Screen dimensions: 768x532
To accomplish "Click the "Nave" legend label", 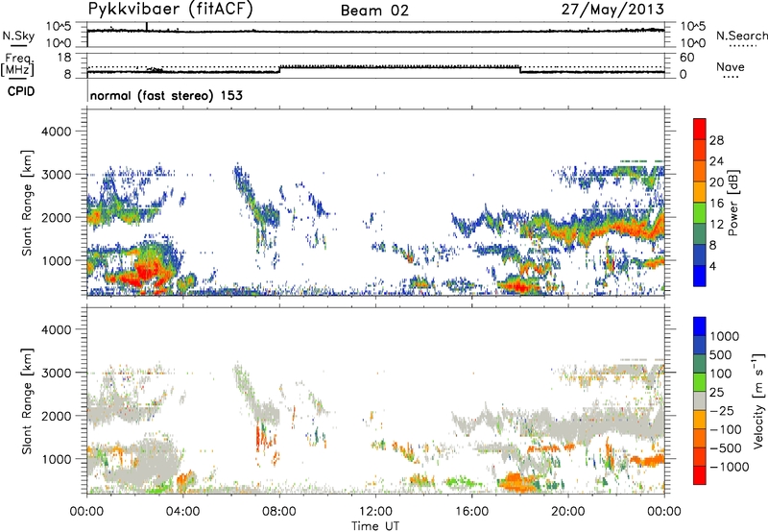I will 731,66.
